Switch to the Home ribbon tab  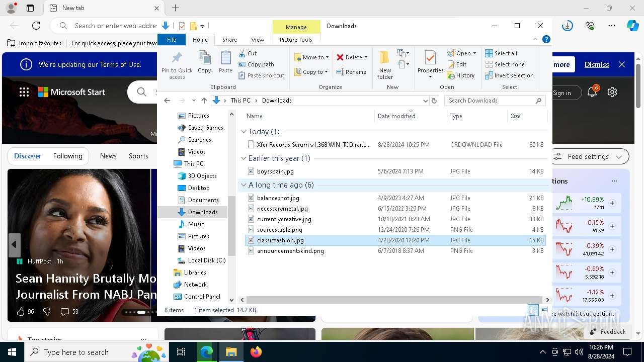pos(200,40)
